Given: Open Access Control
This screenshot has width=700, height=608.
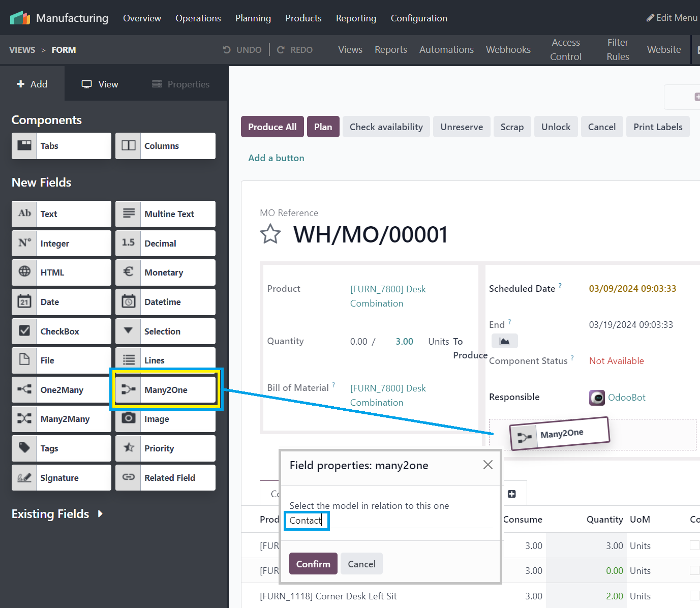Looking at the screenshot, I should (566, 50).
